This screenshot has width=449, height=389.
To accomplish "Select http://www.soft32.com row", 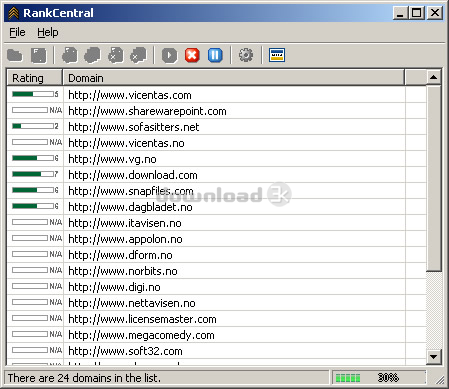I will point(216,351).
